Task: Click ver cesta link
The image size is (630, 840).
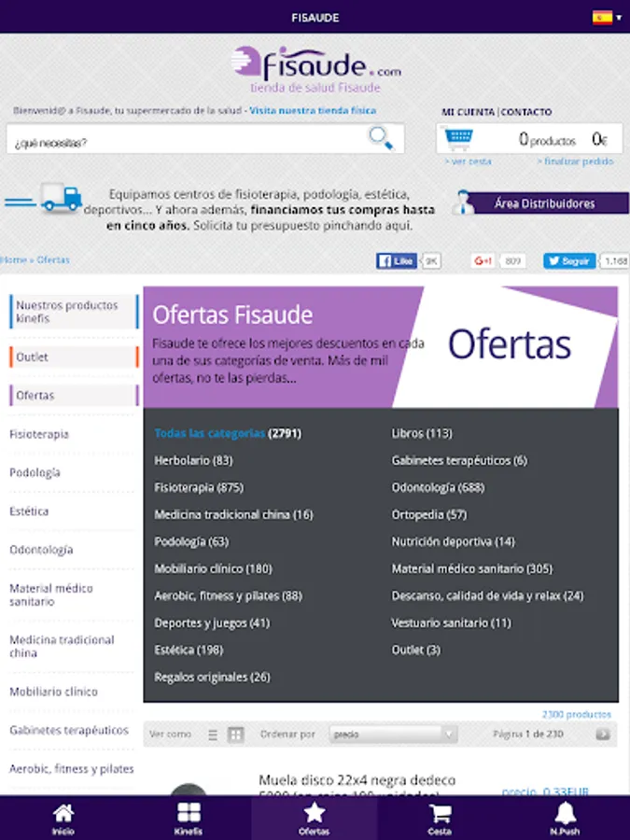Action: point(468,161)
